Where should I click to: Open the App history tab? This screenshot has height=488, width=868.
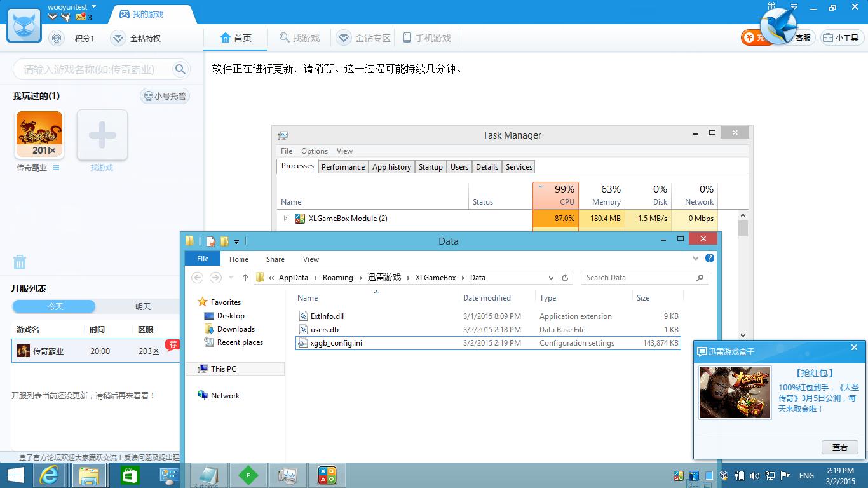391,167
